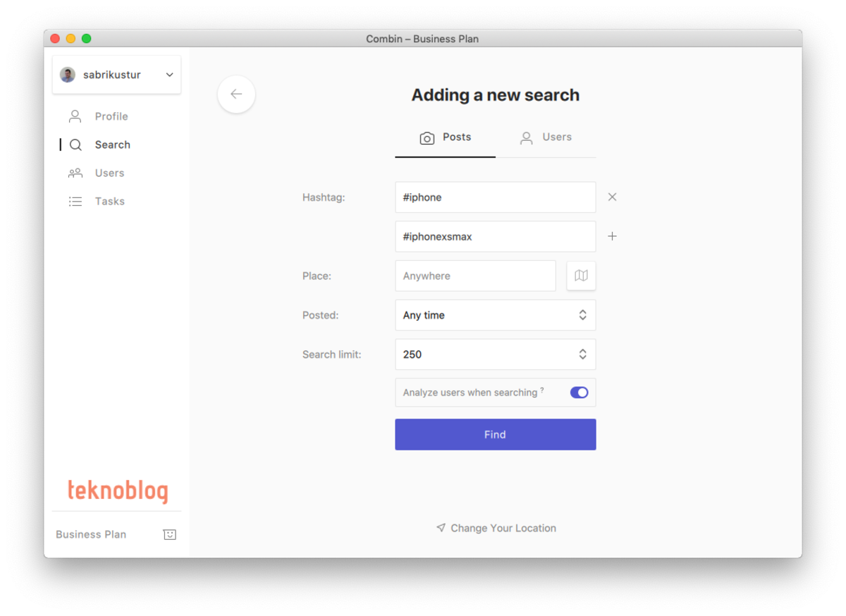The width and height of the screenshot is (846, 616).
Task: Disable Analyze users when searching toggle
Action: [x=579, y=393]
